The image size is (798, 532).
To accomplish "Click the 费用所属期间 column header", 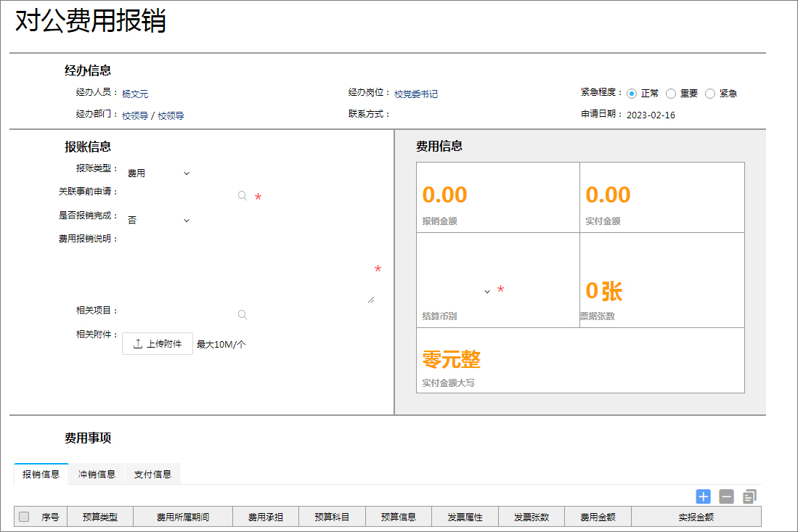I will coord(183,517).
